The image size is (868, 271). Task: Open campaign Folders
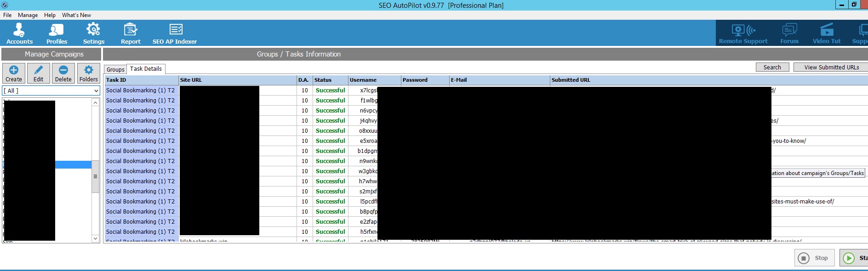point(88,73)
